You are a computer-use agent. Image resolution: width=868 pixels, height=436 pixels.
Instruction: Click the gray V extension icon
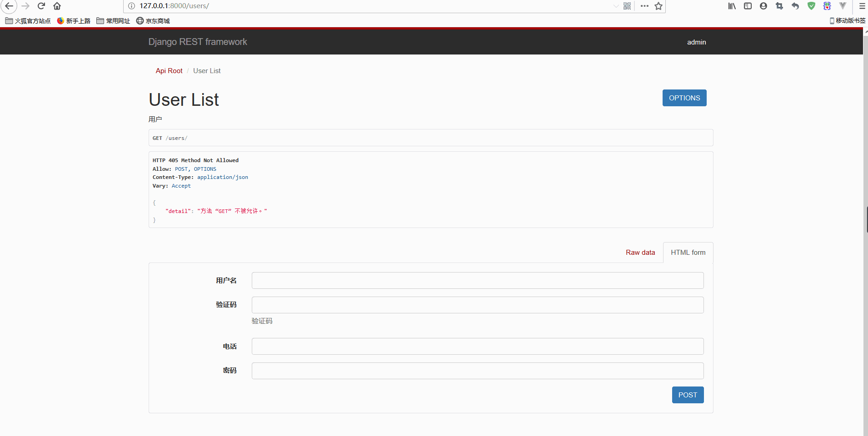click(x=843, y=6)
